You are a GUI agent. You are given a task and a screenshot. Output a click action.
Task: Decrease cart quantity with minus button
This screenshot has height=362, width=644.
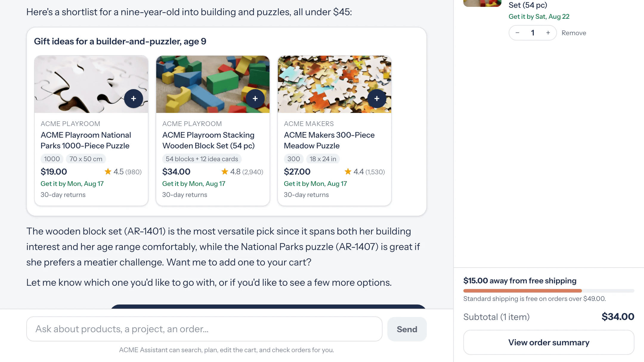(x=518, y=33)
